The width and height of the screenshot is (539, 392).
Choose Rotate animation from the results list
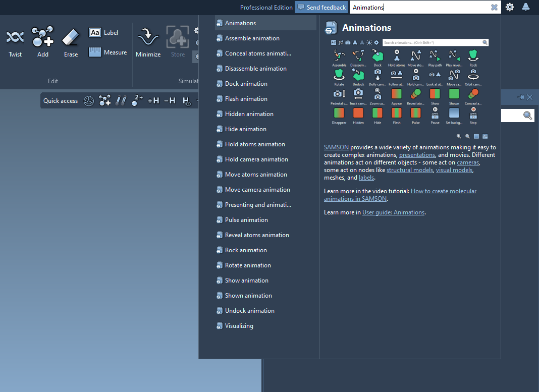point(248,265)
